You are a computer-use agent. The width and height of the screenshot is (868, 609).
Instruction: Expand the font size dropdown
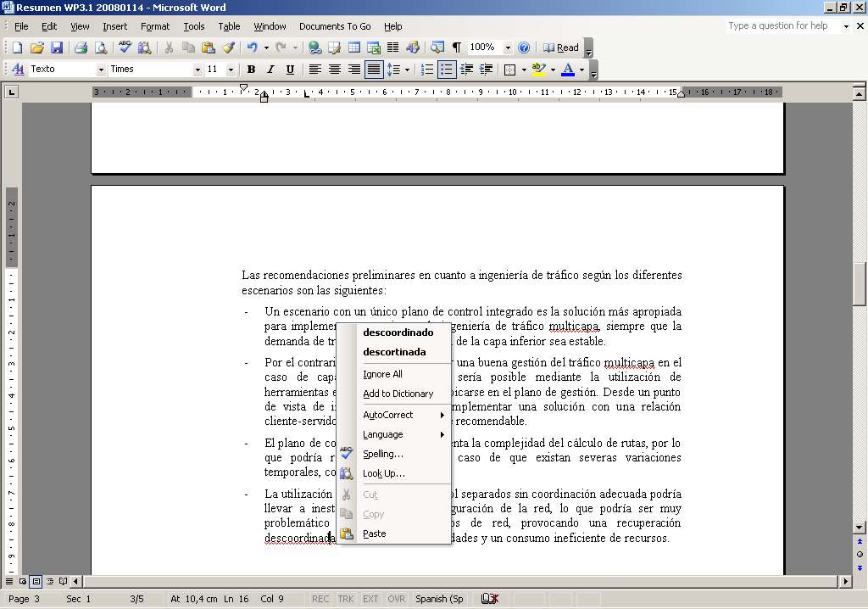[231, 70]
